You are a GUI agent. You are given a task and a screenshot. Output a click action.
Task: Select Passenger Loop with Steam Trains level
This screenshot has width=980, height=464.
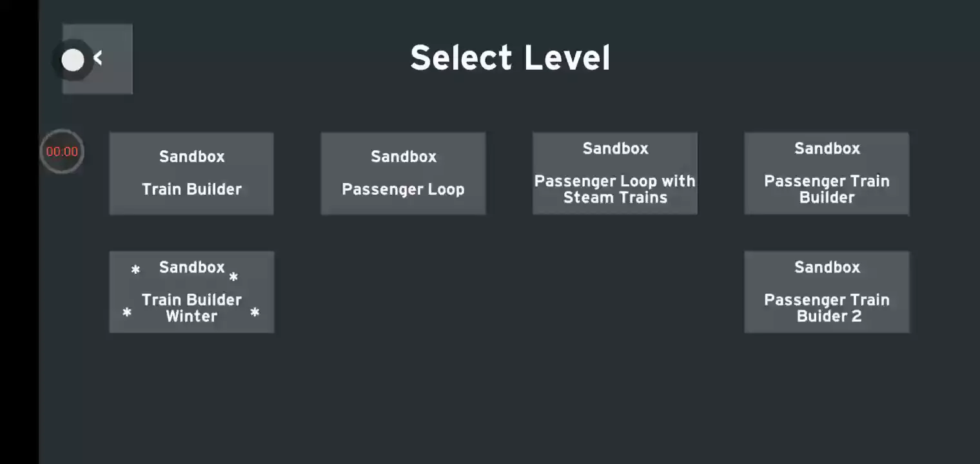point(614,174)
